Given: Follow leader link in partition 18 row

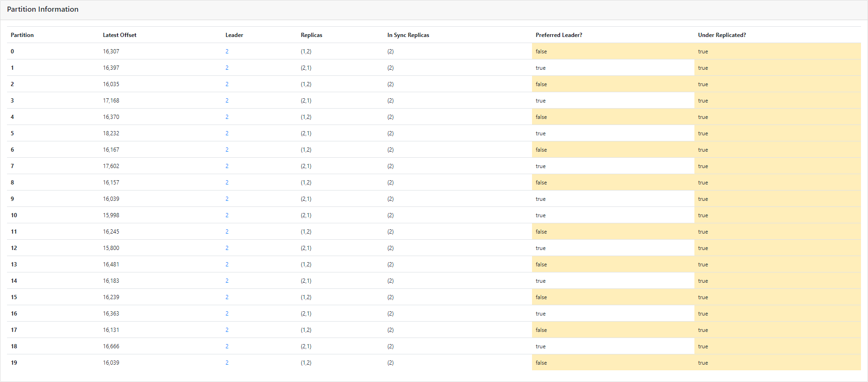Looking at the screenshot, I should (x=227, y=346).
